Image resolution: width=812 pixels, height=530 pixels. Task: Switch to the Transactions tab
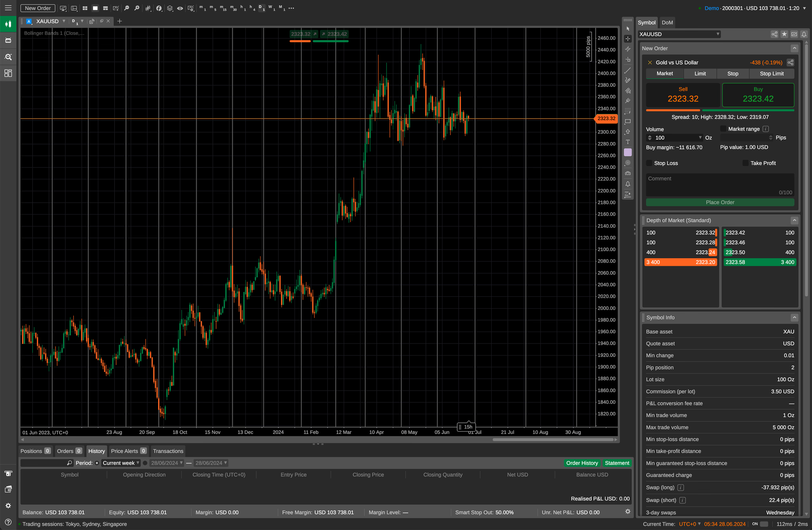pos(168,451)
